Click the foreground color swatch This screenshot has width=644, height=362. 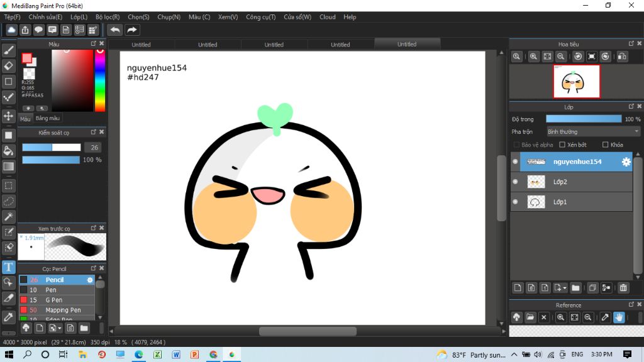26,58
